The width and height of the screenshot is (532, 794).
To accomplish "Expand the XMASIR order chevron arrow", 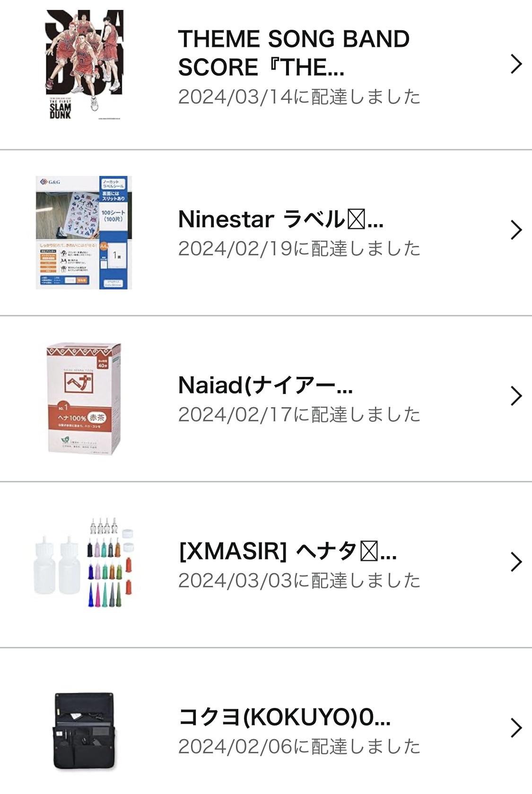I will 516,562.
